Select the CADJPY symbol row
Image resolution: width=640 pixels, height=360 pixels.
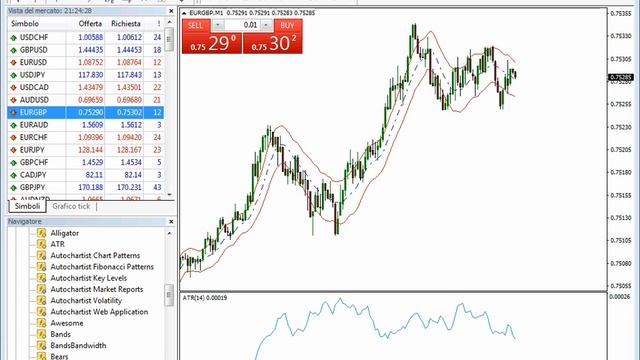pyautogui.click(x=86, y=175)
